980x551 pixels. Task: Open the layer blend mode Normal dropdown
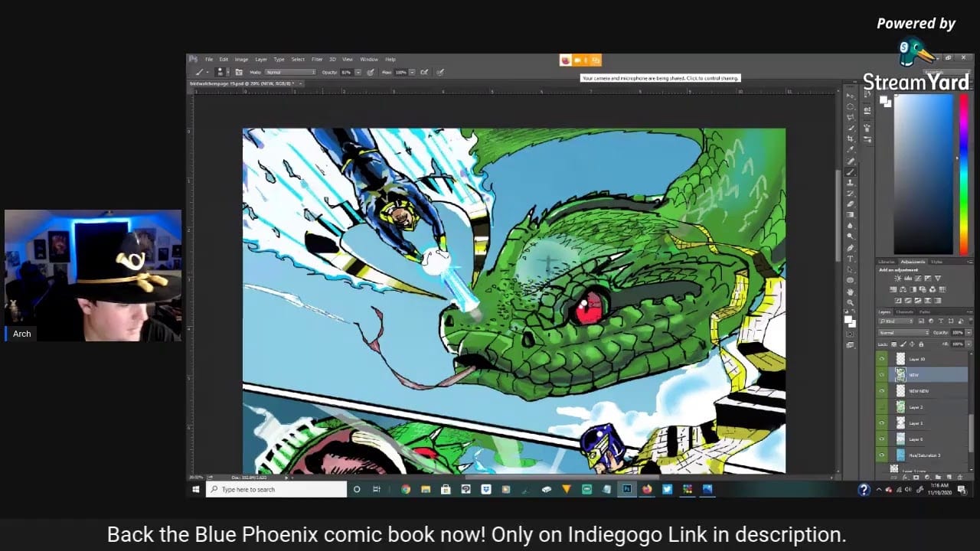[x=903, y=333]
